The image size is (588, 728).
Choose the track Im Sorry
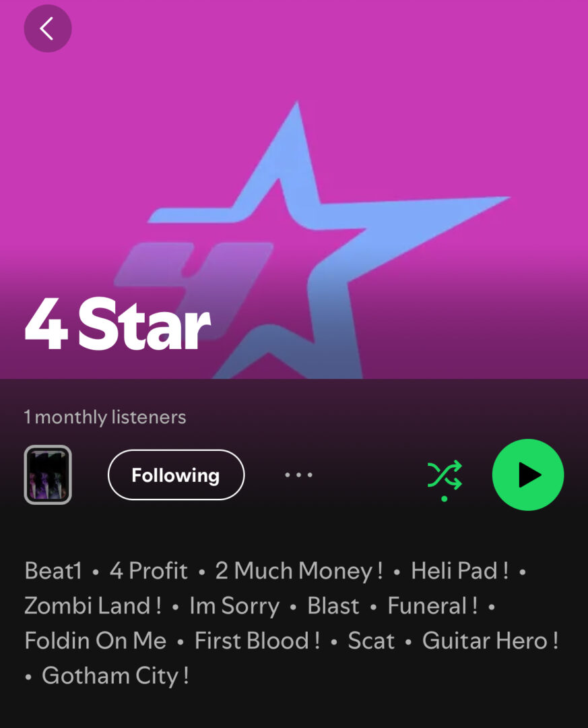[x=234, y=606]
